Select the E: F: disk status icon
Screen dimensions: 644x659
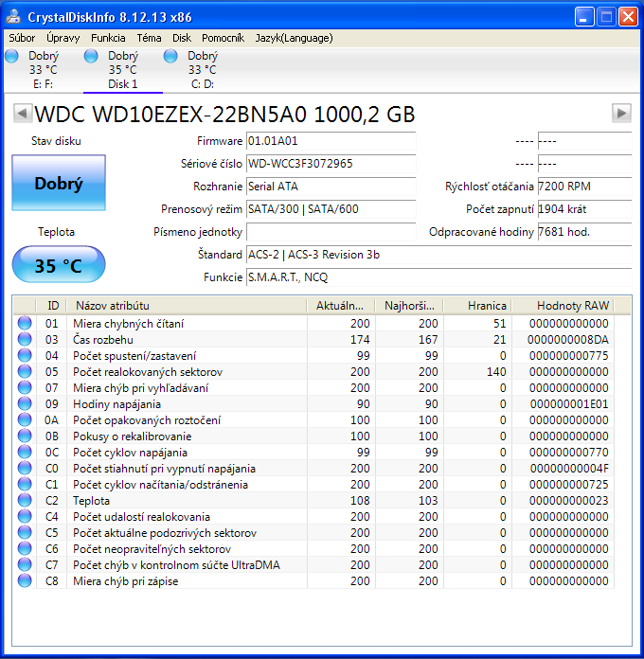pyautogui.click(x=11, y=56)
